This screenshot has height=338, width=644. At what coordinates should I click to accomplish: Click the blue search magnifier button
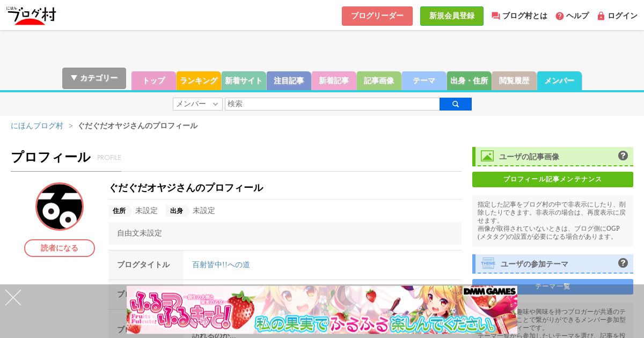(x=456, y=104)
